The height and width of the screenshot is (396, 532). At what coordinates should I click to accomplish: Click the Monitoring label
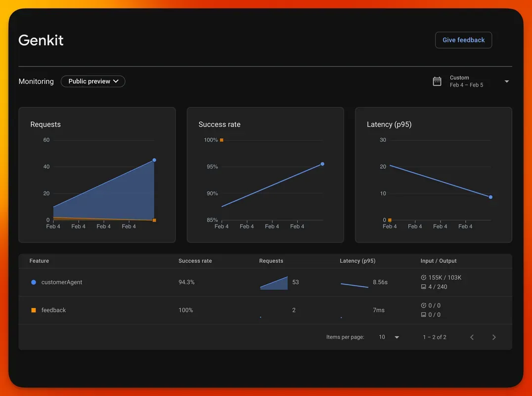coord(36,82)
